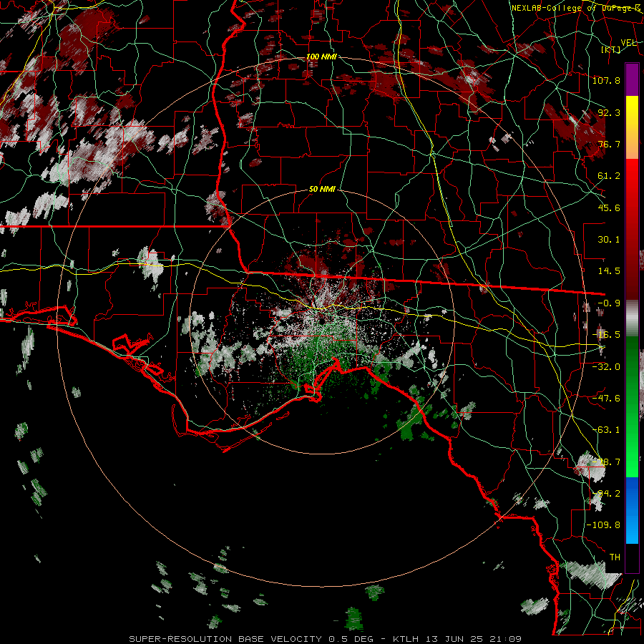The image size is (644, 644).
Task: Click the 61.2 velocity scale value
Action: [609, 176]
